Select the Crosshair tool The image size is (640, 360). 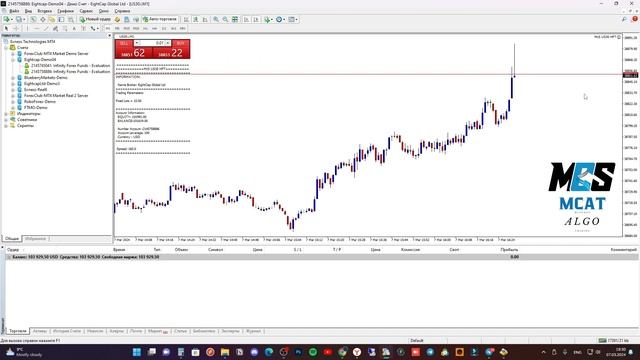tap(16, 28)
